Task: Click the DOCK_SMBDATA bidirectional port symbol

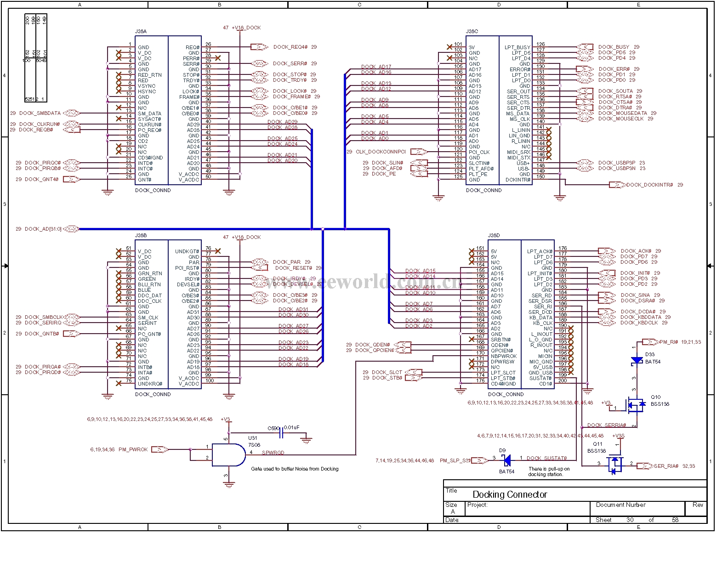Action: (x=71, y=113)
